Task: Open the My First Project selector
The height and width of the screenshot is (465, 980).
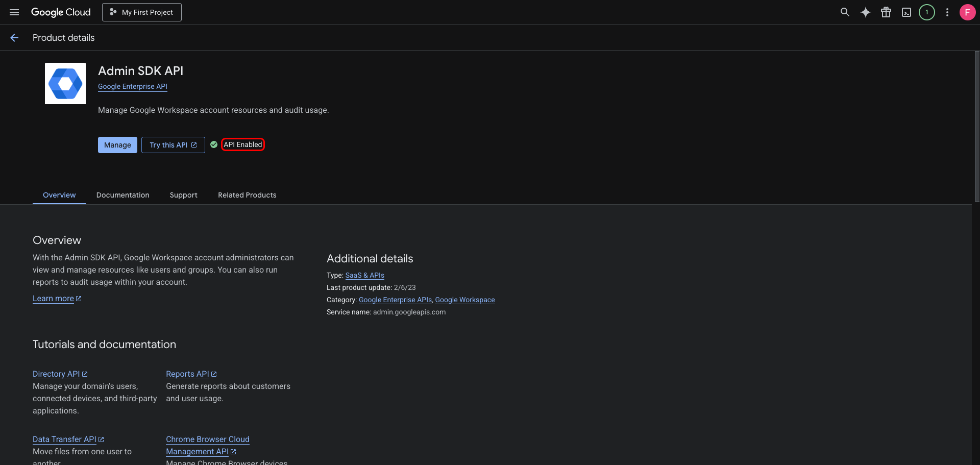Action: pos(142,12)
